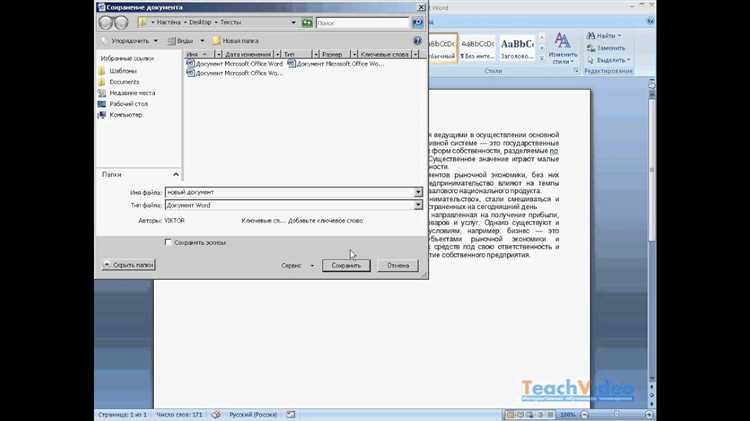Click Страница: 1 из 1 in status bar
Image resolution: width=750 pixels, height=421 pixels.
coord(122,414)
